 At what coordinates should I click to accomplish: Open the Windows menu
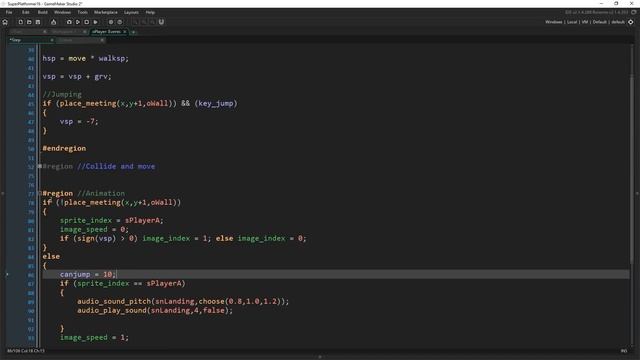[x=62, y=12]
